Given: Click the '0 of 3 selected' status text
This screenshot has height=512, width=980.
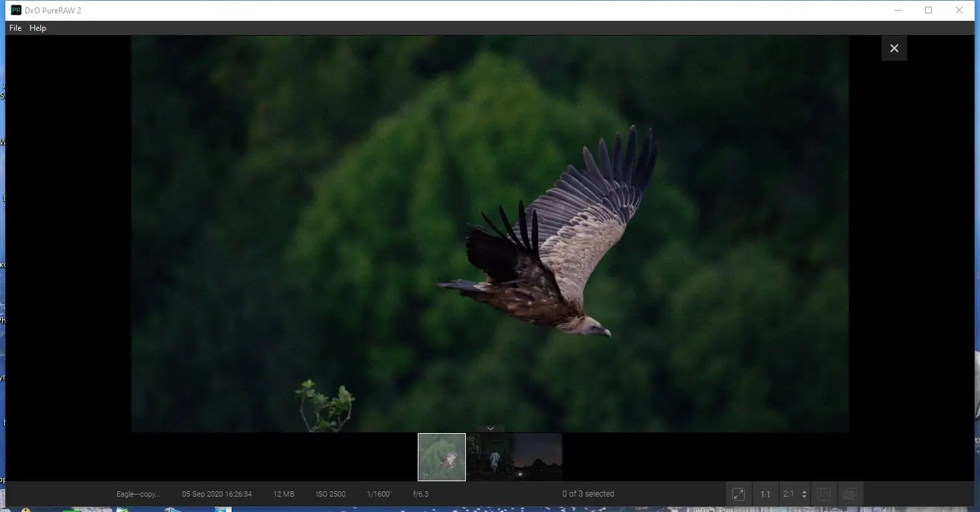Looking at the screenshot, I should (588, 494).
